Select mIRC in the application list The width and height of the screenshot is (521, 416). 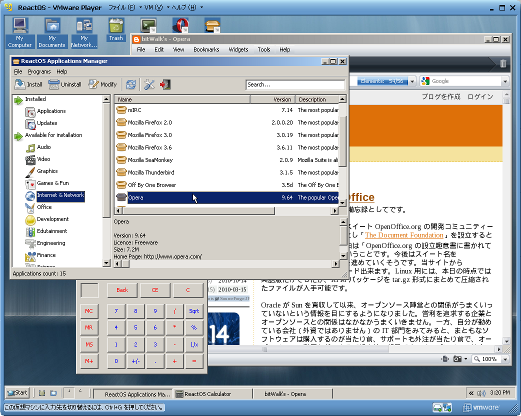click(227, 110)
